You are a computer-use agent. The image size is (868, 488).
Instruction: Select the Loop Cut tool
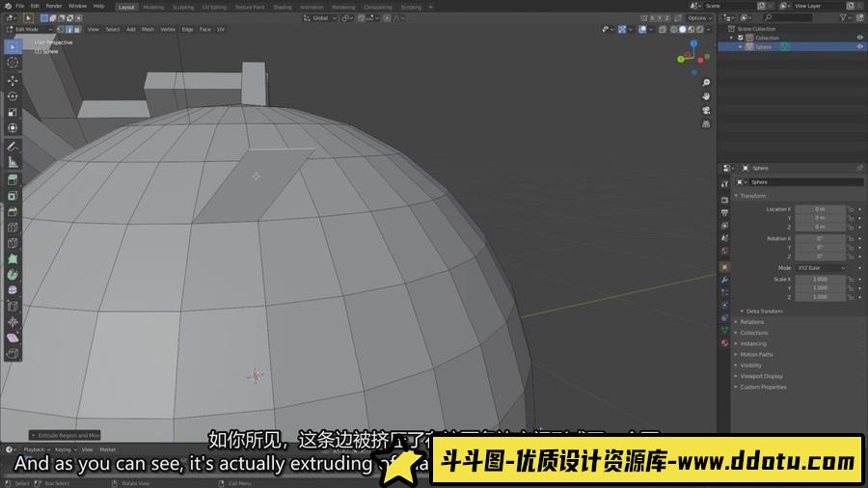[x=13, y=228]
